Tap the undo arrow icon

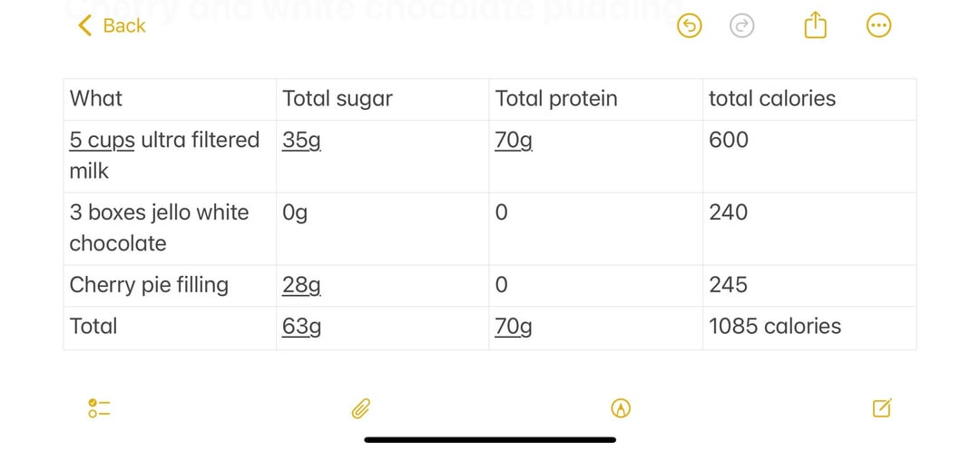690,26
